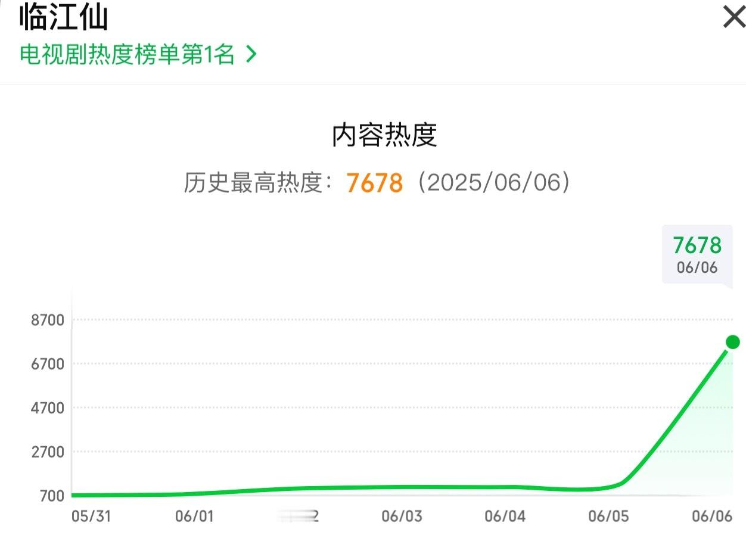Click the 6700 y-axis label
The width and height of the screenshot is (746, 560).
click(x=47, y=364)
